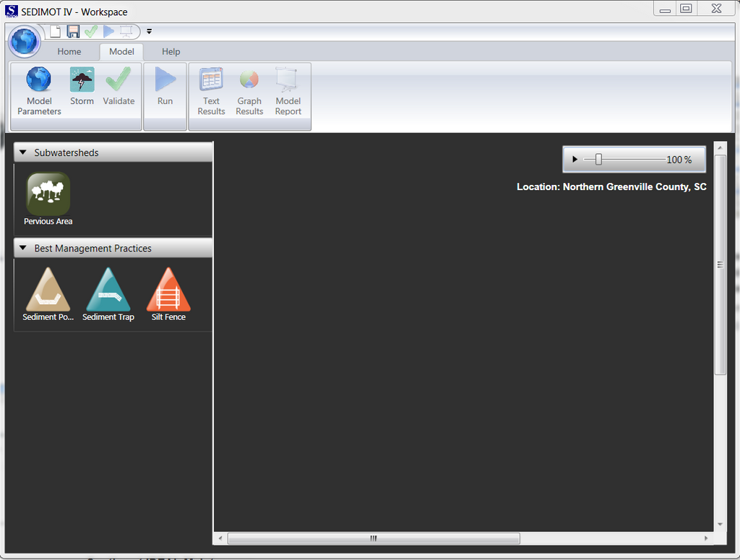
Task: Maximize the SEDIMOT IV window
Action: coord(687,9)
